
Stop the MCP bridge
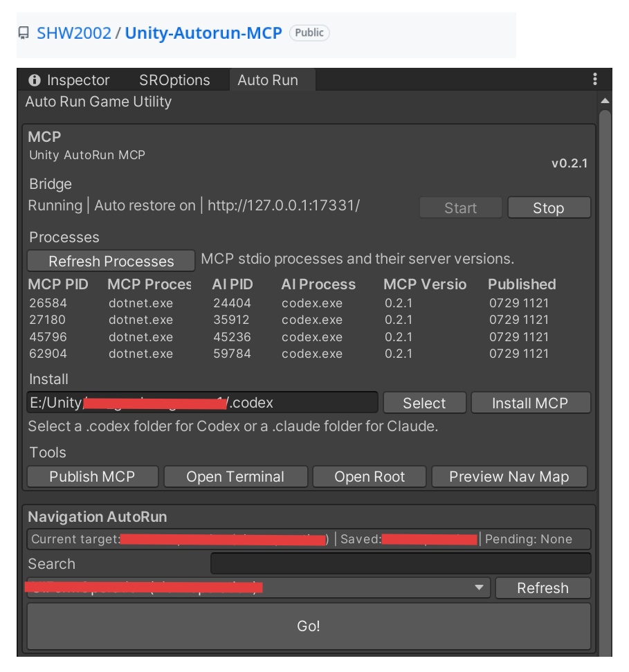point(549,208)
